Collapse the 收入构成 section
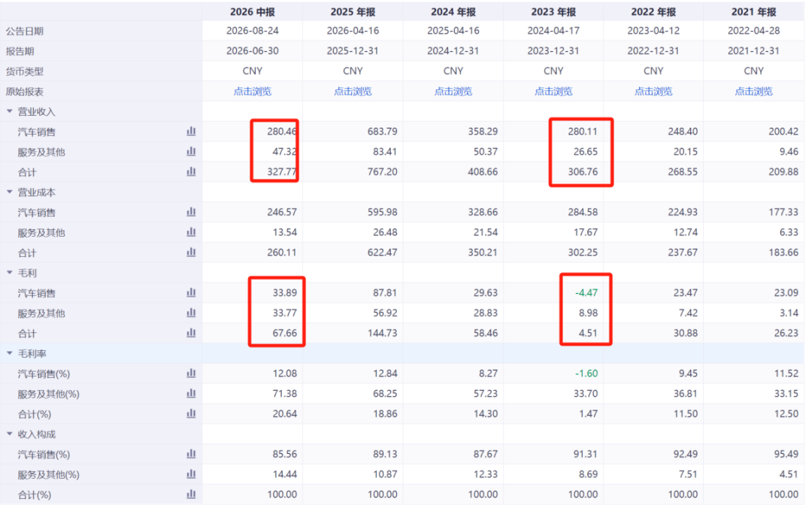The width and height of the screenshot is (812, 511). pyautogui.click(x=9, y=434)
